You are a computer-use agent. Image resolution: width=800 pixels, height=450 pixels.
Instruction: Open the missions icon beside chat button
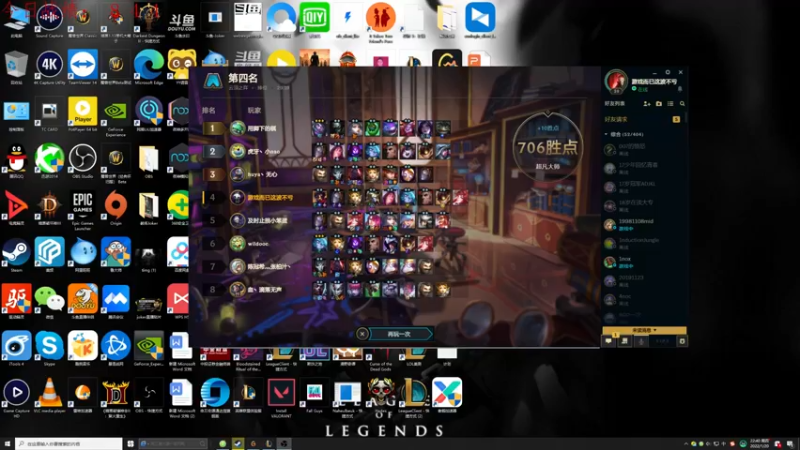tap(624, 341)
